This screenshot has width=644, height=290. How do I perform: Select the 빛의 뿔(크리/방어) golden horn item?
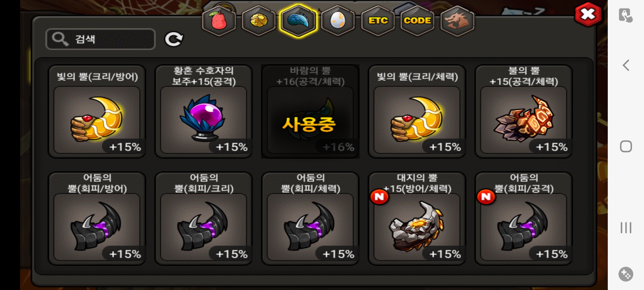tap(97, 111)
